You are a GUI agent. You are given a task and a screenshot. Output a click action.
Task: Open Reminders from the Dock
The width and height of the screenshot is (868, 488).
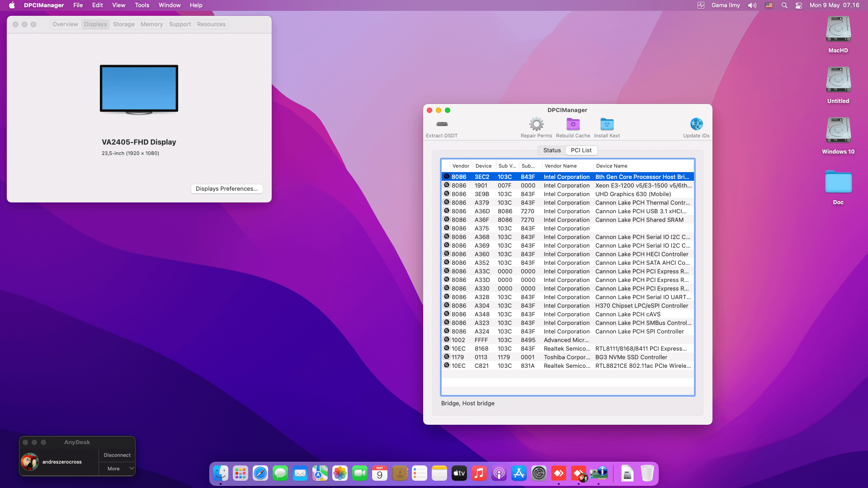point(420,473)
